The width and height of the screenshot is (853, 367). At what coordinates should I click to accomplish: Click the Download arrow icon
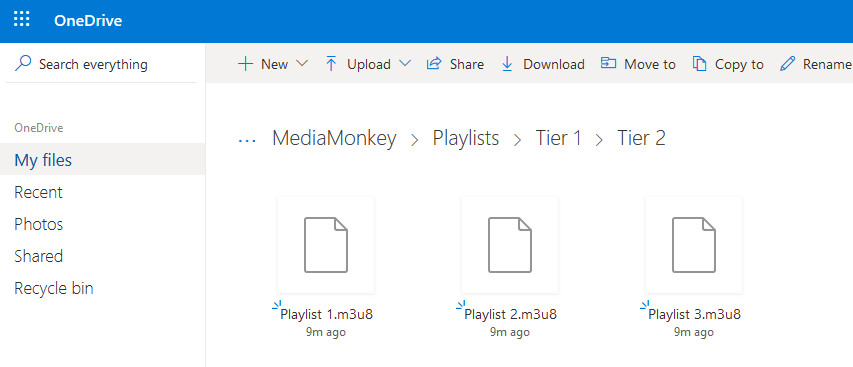[x=507, y=64]
